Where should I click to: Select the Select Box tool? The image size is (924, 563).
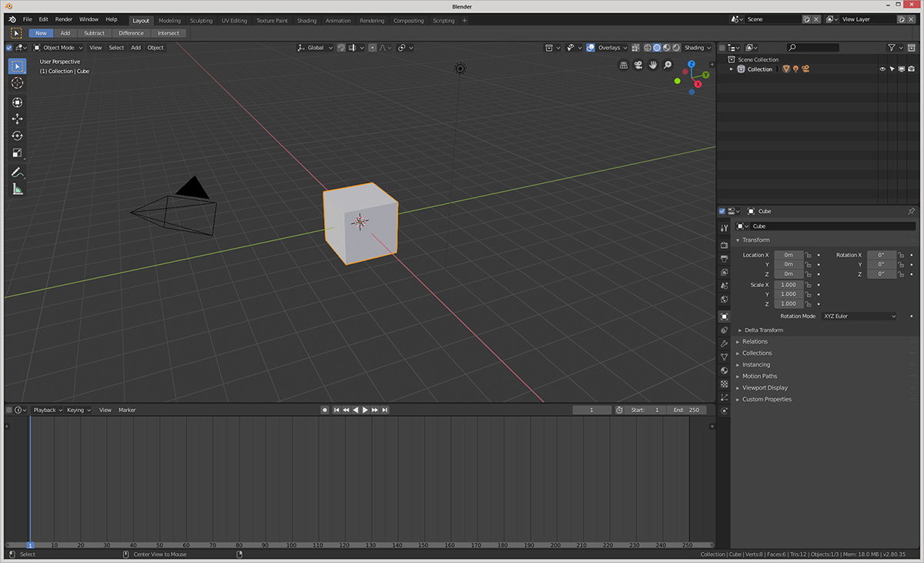(17, 66)
